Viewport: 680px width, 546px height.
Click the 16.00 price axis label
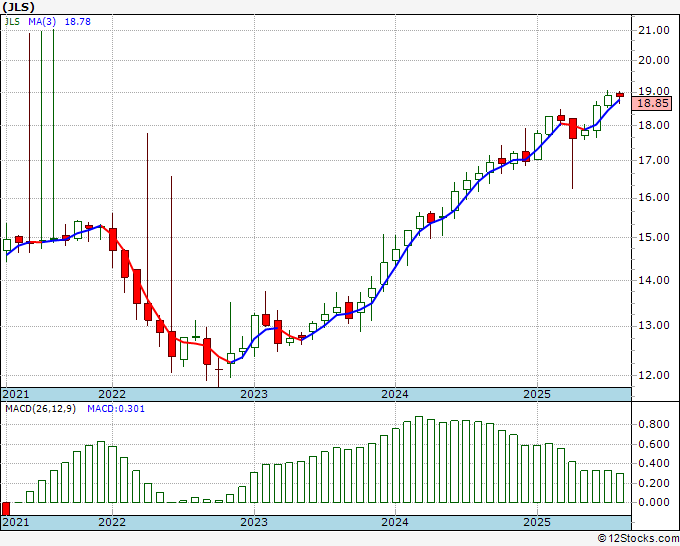[654, 198]
